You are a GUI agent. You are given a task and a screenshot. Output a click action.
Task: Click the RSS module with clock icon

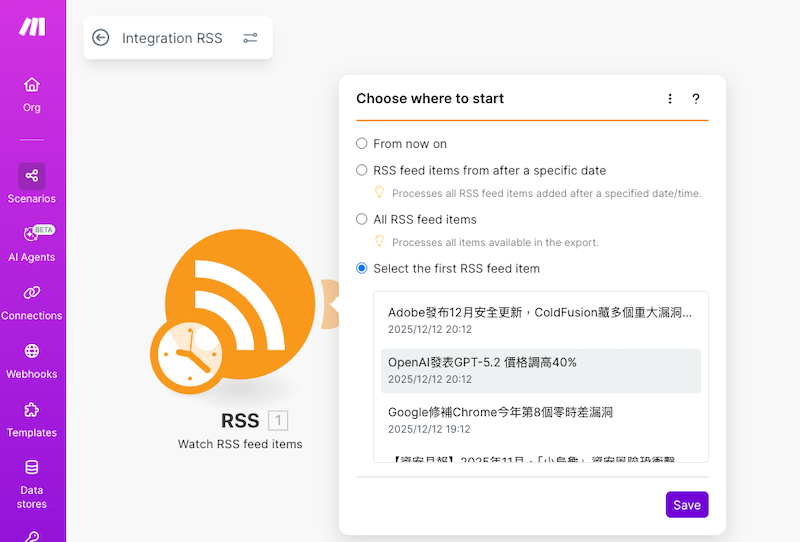point(238,311)
